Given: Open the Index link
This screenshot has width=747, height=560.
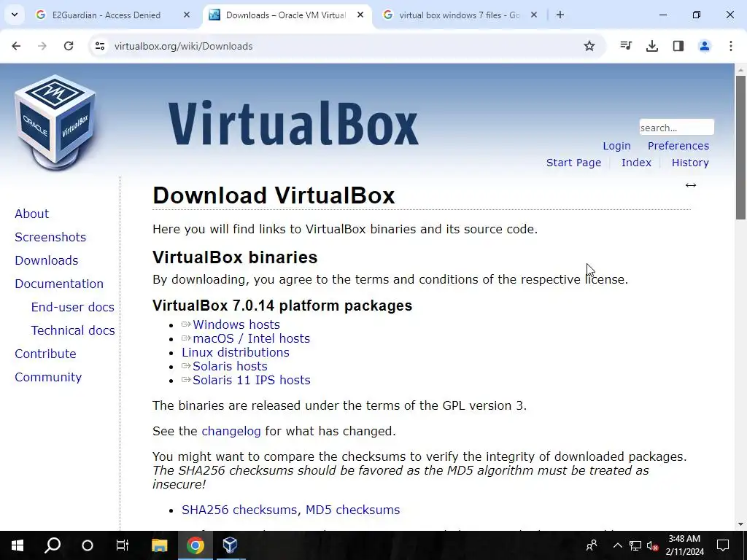Looking at the screenshot, I should [636, 163].
